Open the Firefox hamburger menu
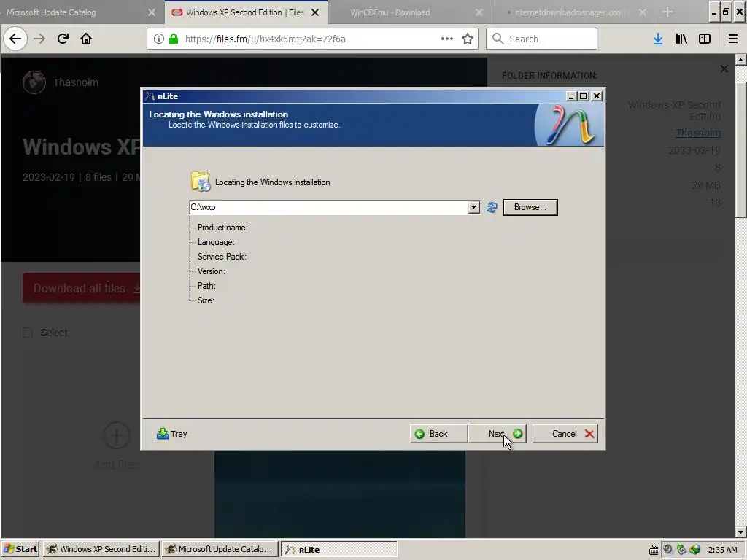The width and height of the screenshot is (747, 560). (x=733, y=39)
